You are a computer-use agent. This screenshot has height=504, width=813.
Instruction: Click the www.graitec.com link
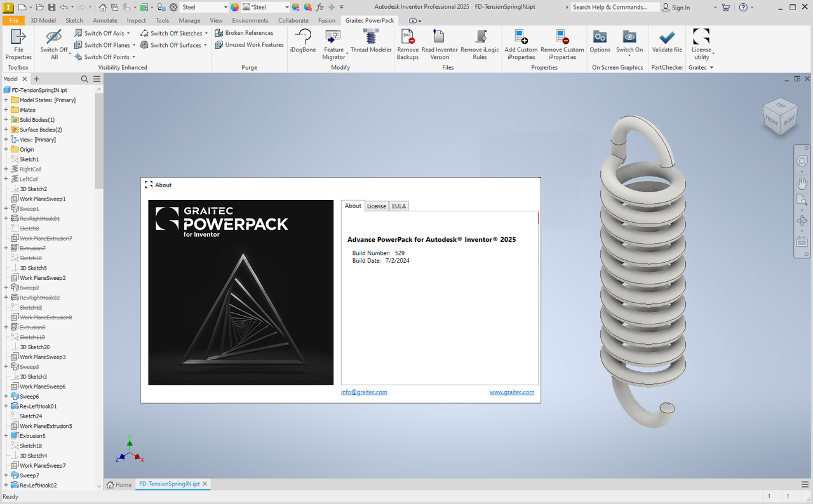point(512,392)
